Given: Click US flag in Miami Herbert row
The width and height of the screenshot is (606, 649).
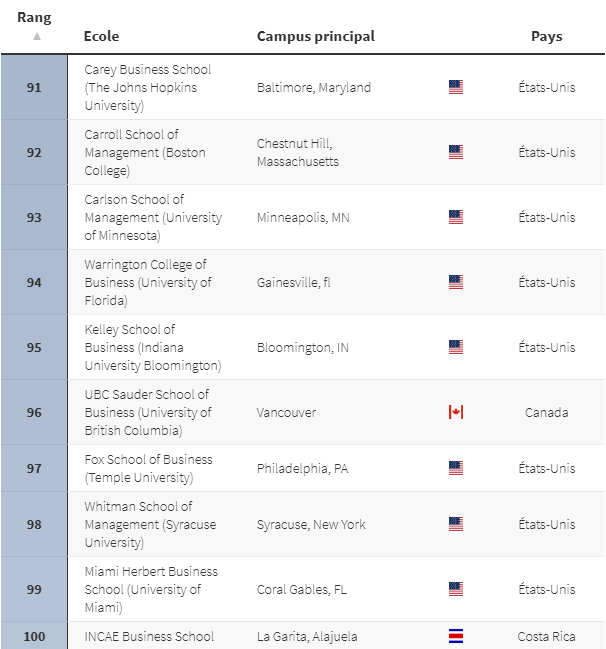Looking at the screenshot, I should (456, 589).
